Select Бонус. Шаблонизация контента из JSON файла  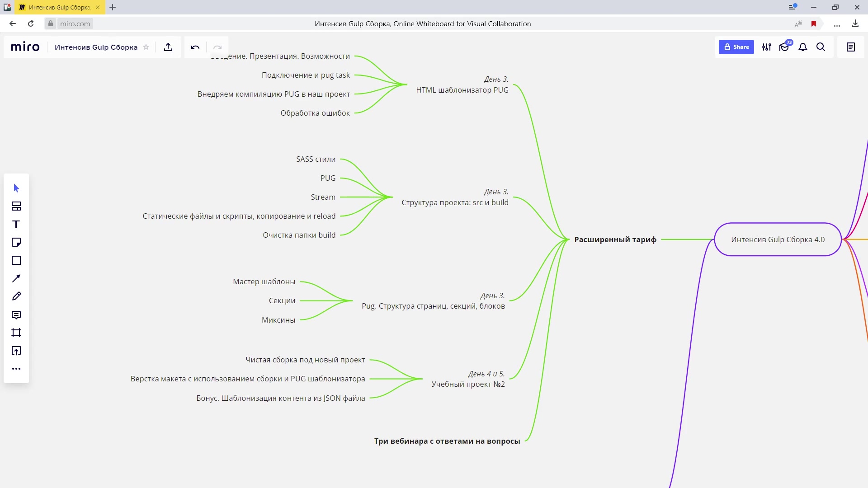tap(280, 398)
